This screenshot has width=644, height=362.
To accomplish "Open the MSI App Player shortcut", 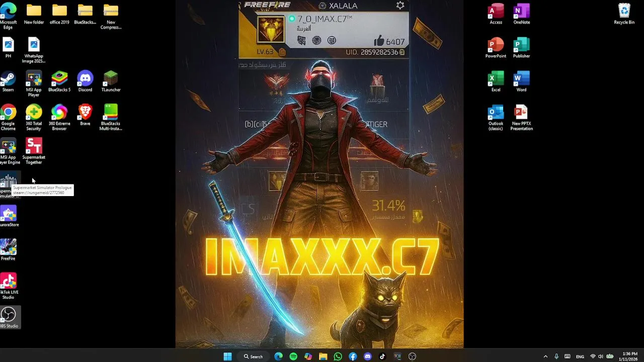I will pos(34,83).
